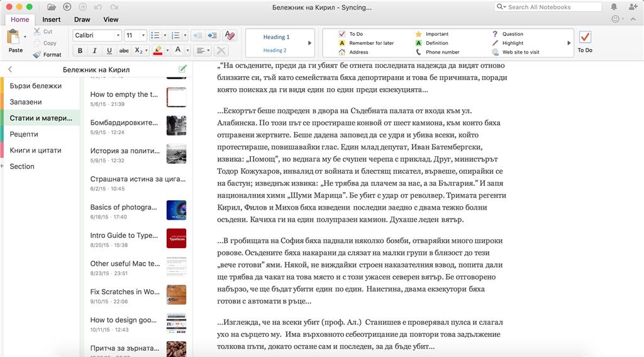Switch to the Insert tab
This screenshot has width=644, height=357.
click(52, 20)
